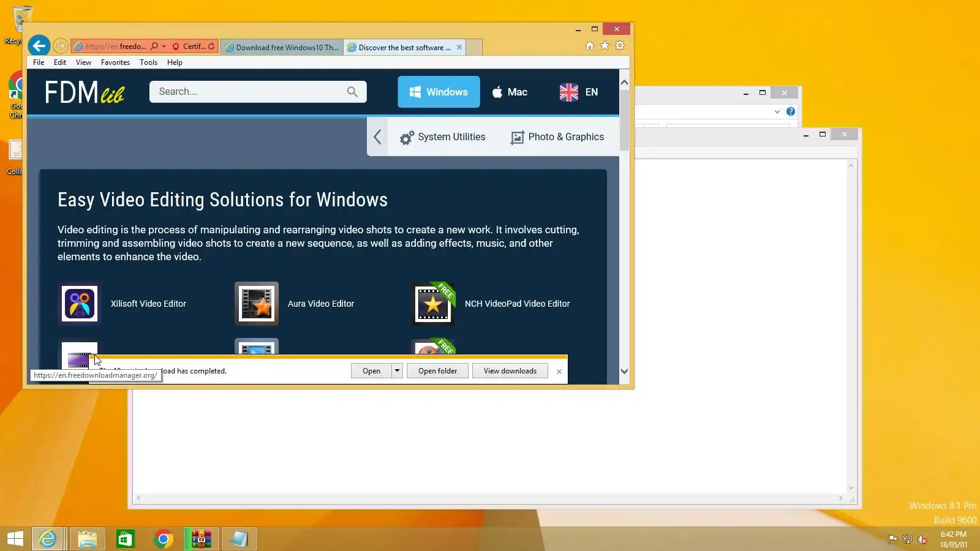This screenshot has height=551, width=980.
Task: Click the address bar search magnifier icon
Action: (x=154, y=46)
